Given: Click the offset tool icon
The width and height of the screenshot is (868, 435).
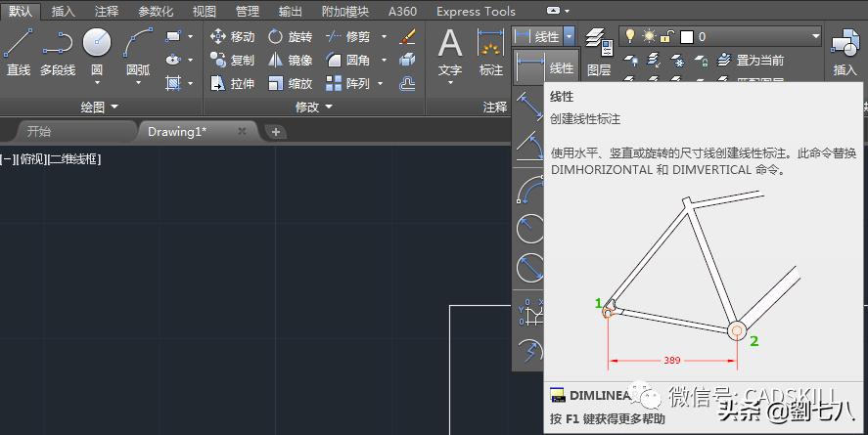Looking at the screenshot, I should [x=407, y=83].
